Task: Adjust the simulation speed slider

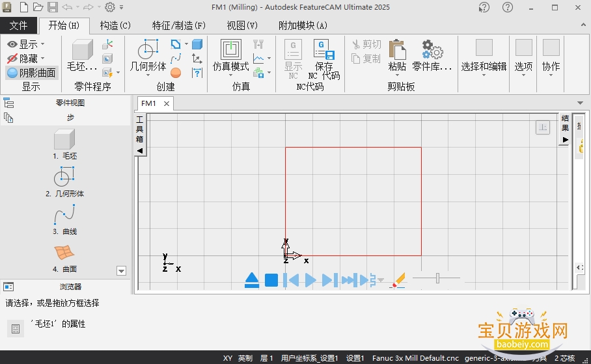Action: click(437, 278)
